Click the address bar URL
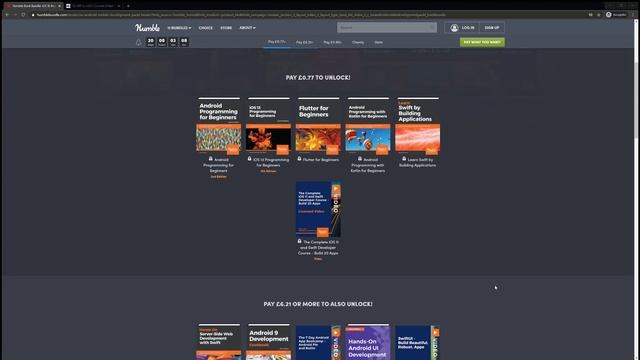Viewport: 640px width, 360px height. pyautogui.click(x=241, y=15)
